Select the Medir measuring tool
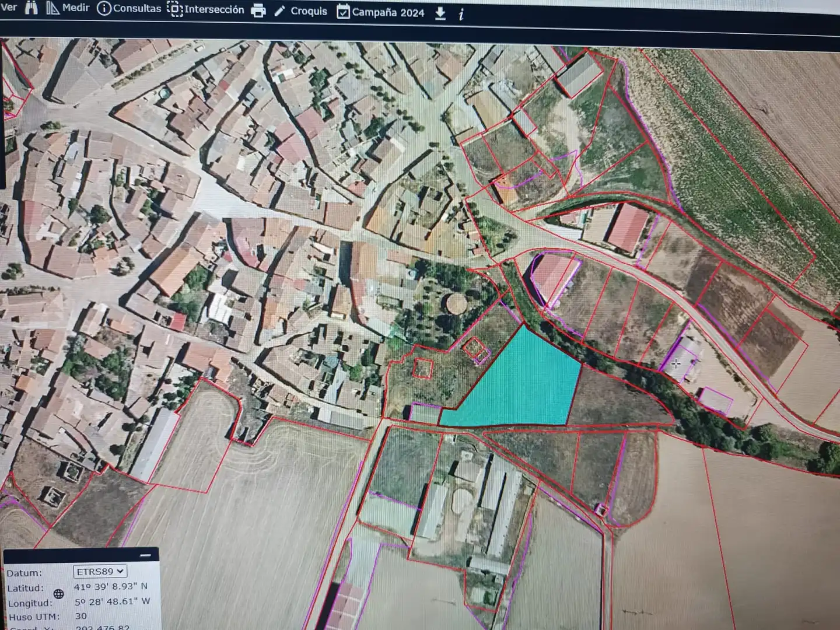Viewport: 840px width, 630px height. pyautogui.click(x=68, y=8)
